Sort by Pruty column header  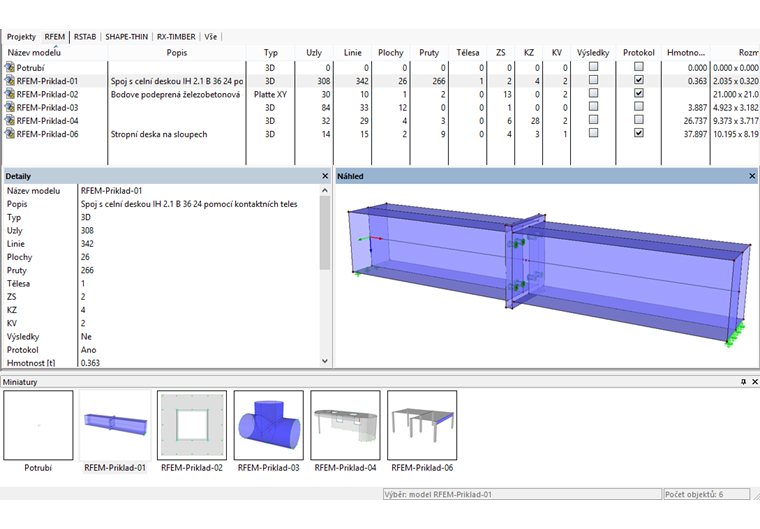point(429,52)
